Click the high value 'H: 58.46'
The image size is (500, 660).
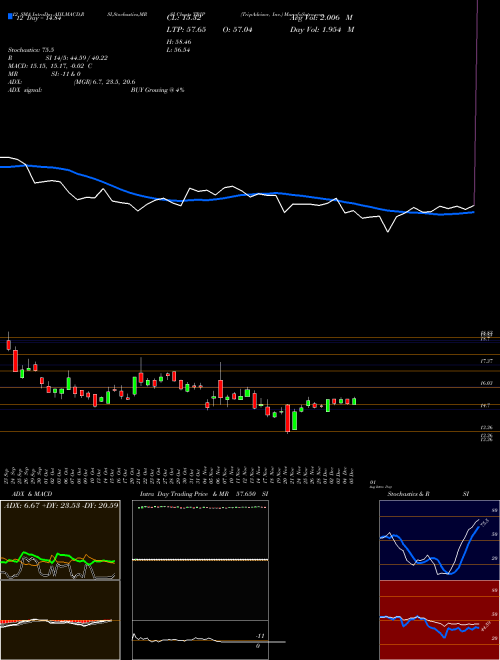click(x=179, y=42)
